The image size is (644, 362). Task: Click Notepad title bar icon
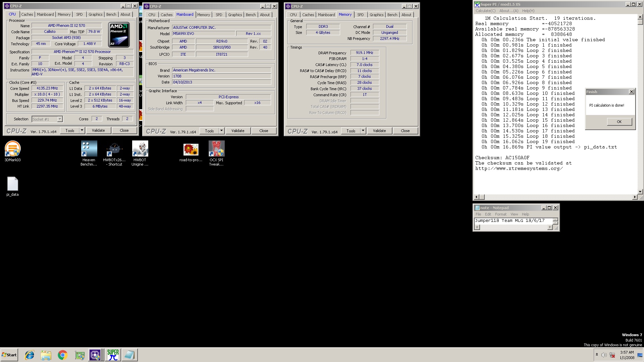(477, 208)
